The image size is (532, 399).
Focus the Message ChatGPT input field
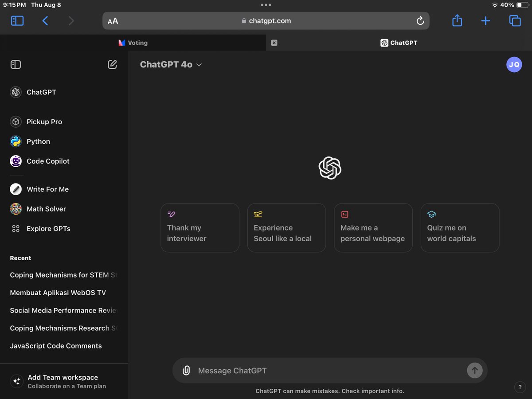pos(330,371)
